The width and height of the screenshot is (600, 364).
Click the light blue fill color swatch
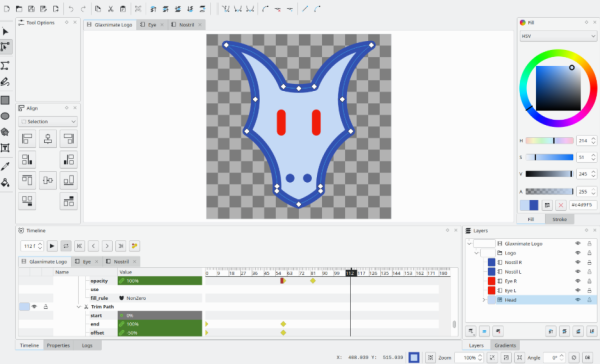[525, 205]
